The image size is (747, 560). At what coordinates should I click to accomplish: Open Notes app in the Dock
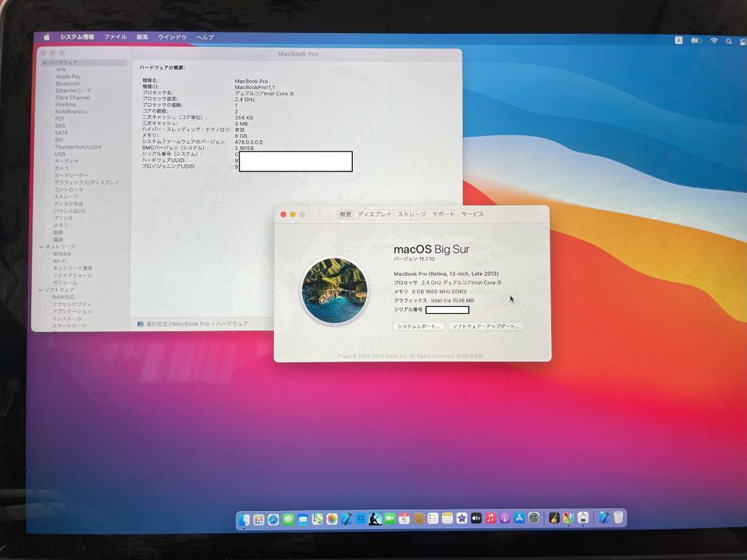448,518
